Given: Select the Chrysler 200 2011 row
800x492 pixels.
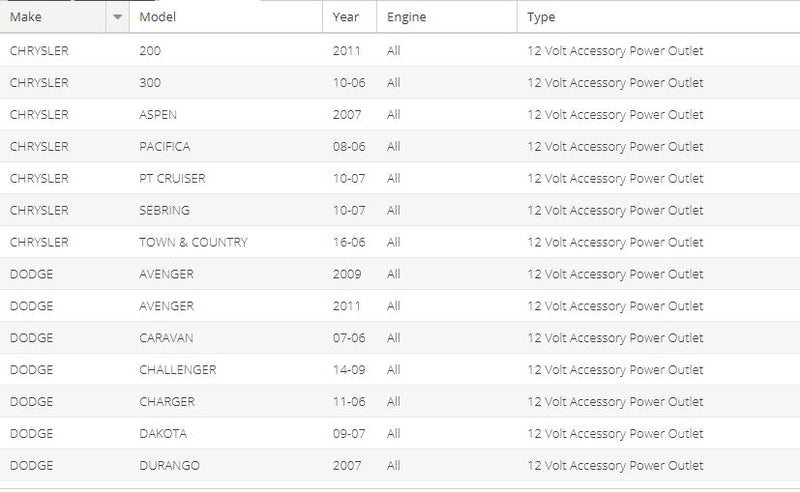Looking at the screenshot, I should coord(400,51).
